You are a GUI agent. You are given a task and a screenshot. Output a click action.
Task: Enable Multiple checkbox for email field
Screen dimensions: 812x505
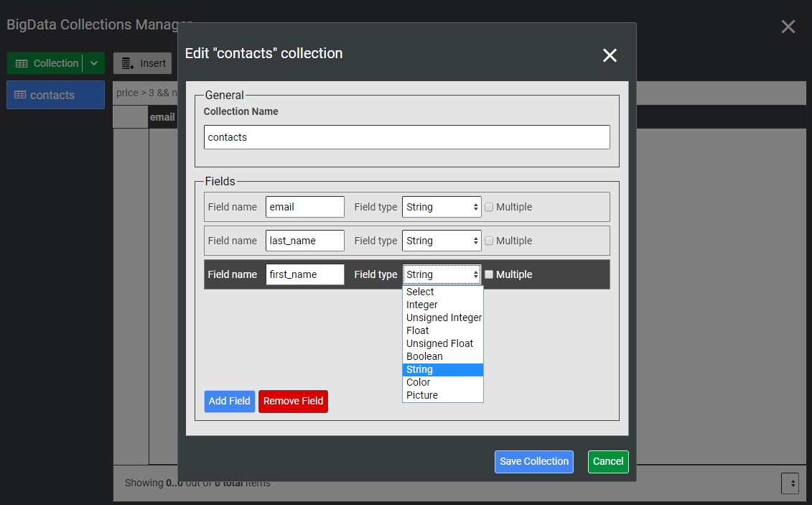[489, 207]
